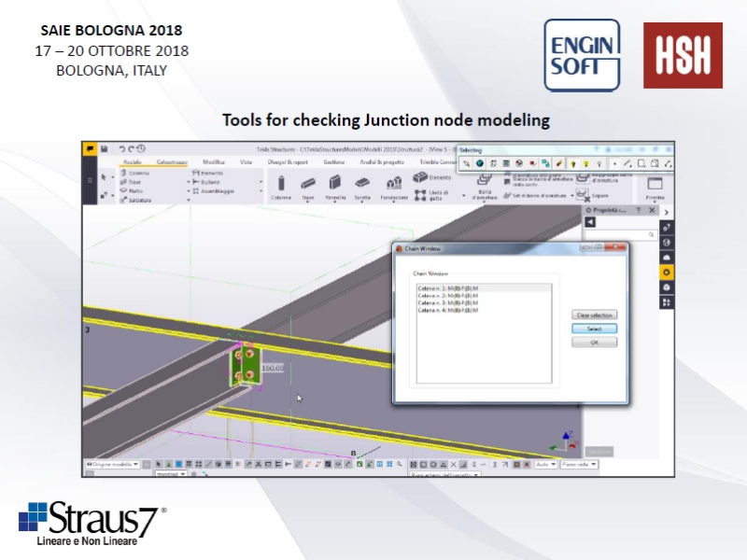Choose the Pannello panel tool icon

pyautogui.click(x=334, y=183)
